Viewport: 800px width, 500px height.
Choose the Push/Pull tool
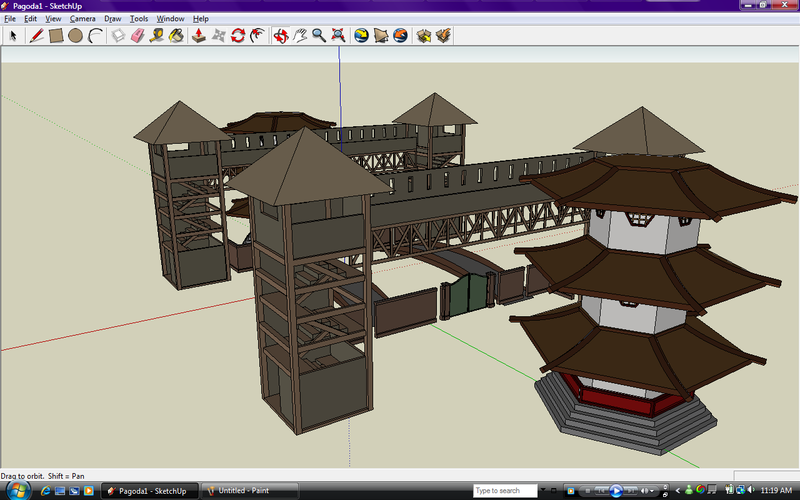198,36
